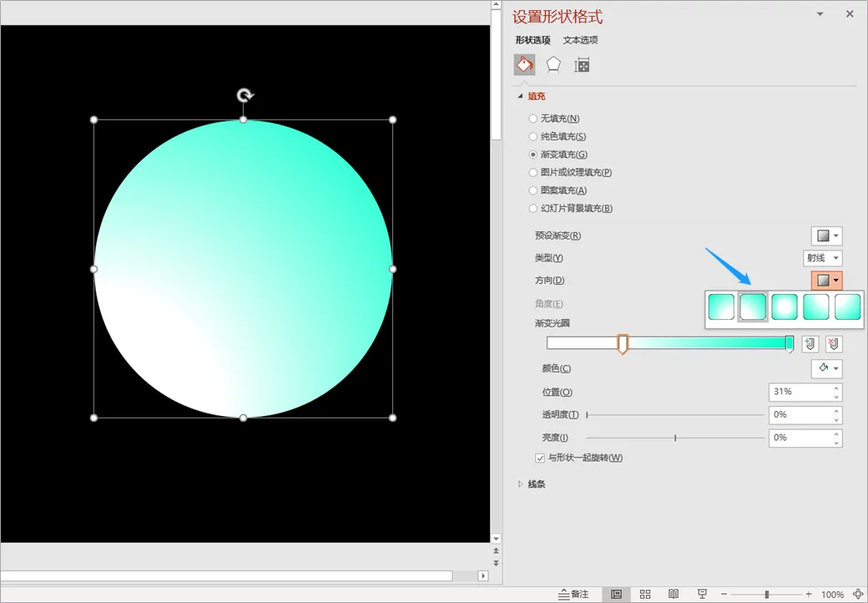Select the teal gradient stop at end
The image size is (868, 603).
tap(790, 344)
